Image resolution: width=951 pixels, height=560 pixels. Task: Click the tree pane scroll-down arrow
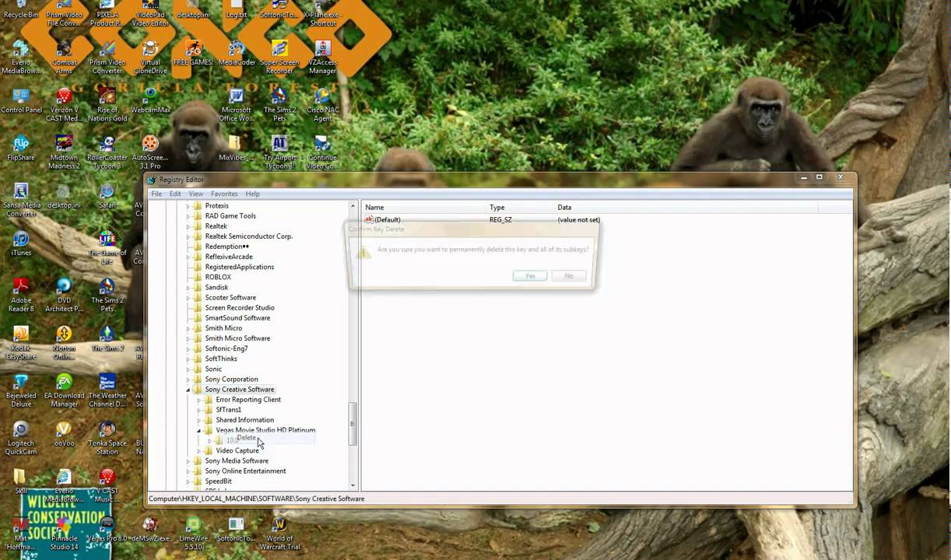point(353,485)
